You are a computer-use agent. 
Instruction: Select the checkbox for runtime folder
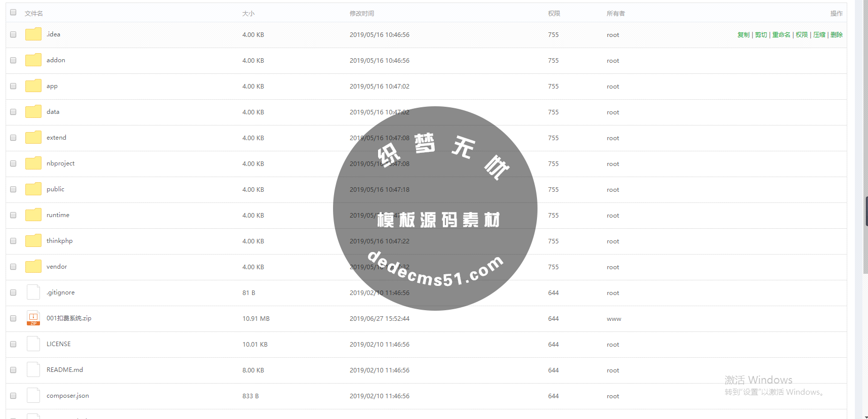click(13, 215)
